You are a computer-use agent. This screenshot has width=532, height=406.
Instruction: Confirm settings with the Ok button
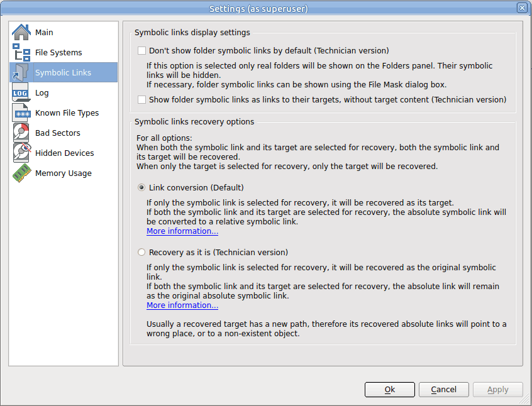tap(389, 390)
